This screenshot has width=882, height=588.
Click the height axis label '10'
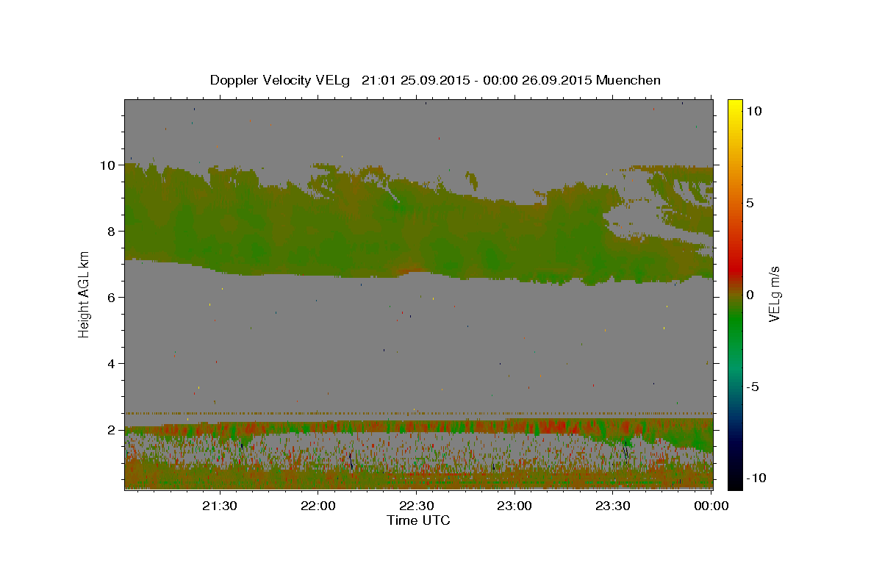107,165
